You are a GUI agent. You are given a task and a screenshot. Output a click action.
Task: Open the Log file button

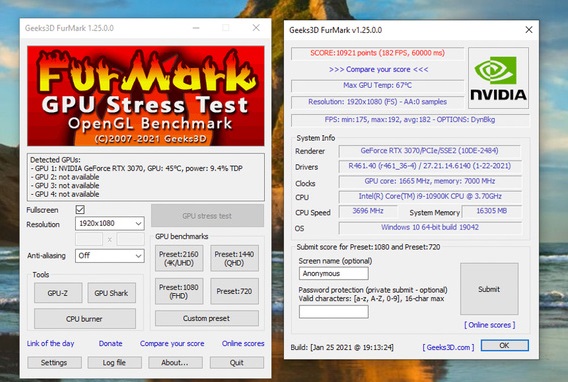click(x=114, y=362)
